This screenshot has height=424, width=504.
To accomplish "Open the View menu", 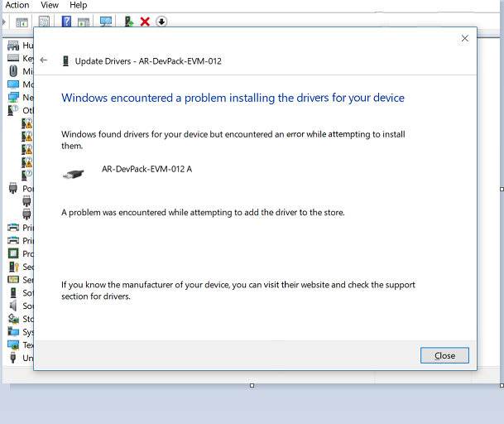I will click(x=50, y=5).
